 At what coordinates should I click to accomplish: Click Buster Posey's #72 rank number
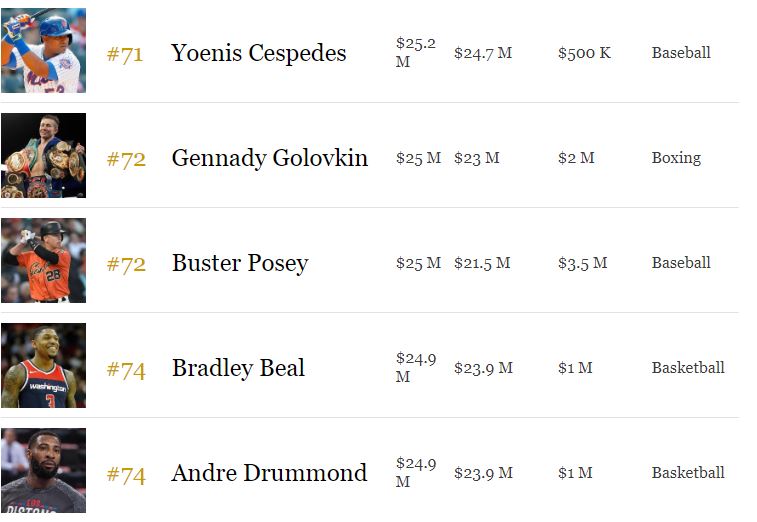(x=126, y=265)
